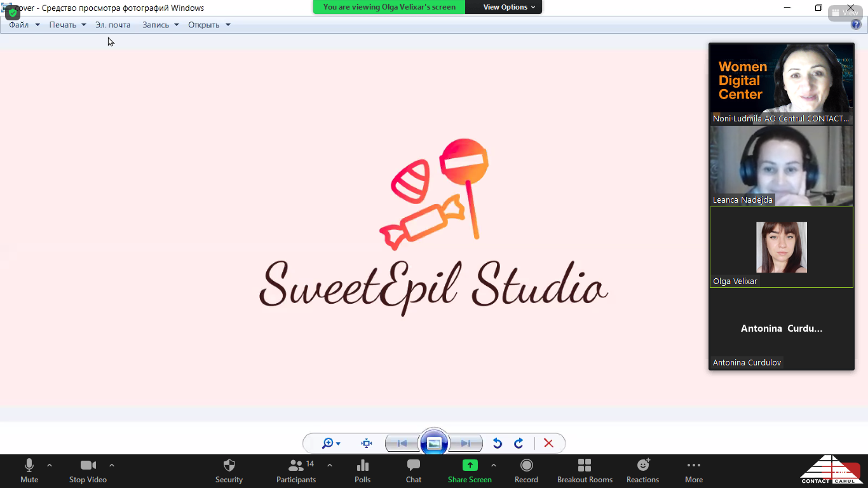Mute the microphone
This screenshot has width=868, height=488.
pyautogui.click(x=29, y=466)
